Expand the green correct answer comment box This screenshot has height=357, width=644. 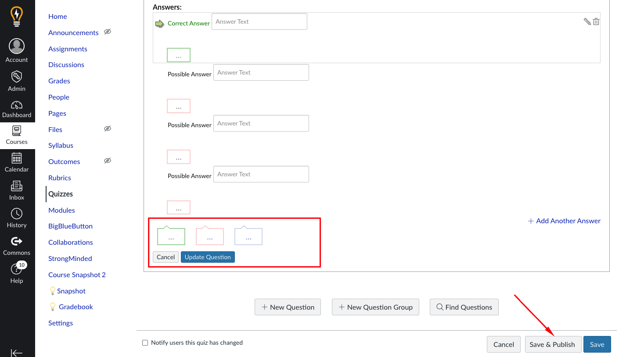click(179, 55)
